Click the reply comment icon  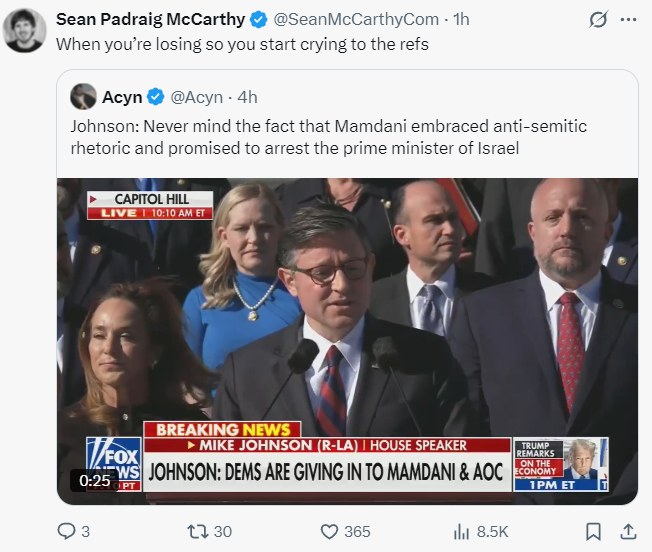coord(66,531)
